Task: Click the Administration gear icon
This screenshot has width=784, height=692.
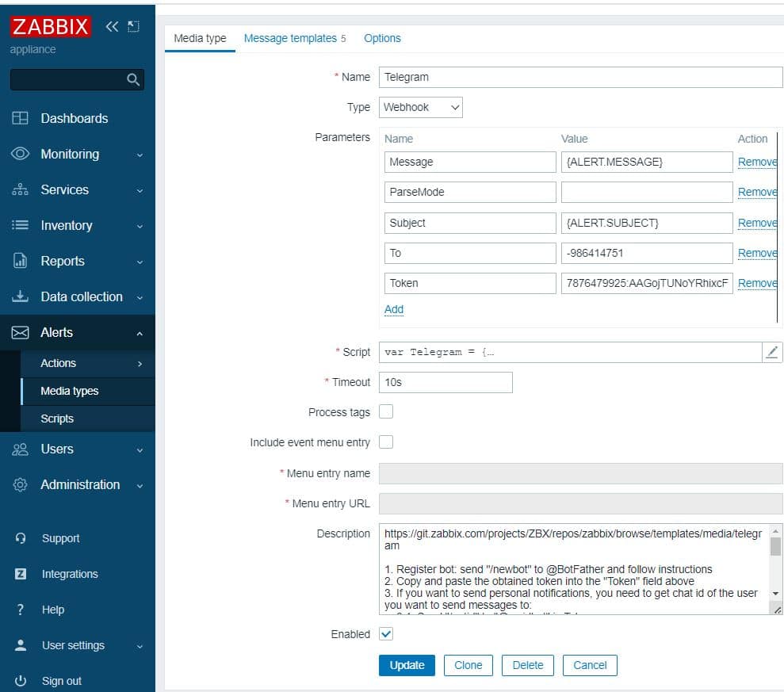Action: [x=20, y=484]
